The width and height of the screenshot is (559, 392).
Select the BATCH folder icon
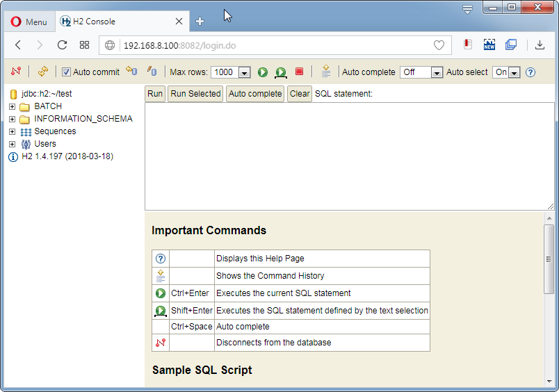pos(24,106)
